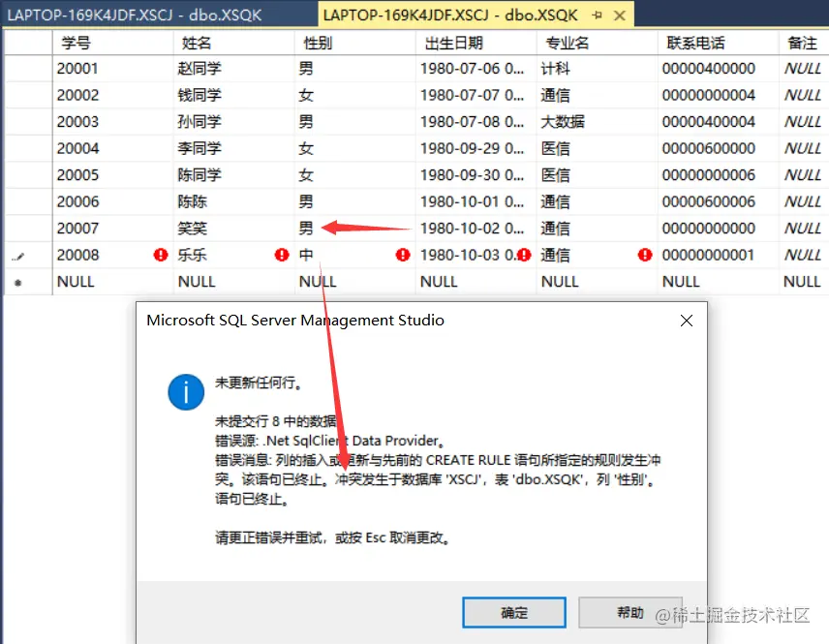
Task: Click 性别 cell 男 in row 20007
Action: tap(355, 229)
